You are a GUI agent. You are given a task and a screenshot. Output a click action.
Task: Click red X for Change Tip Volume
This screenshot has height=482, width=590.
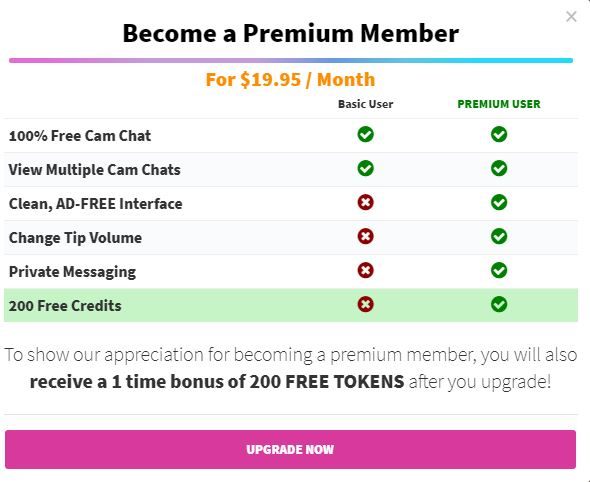(365, 236)
